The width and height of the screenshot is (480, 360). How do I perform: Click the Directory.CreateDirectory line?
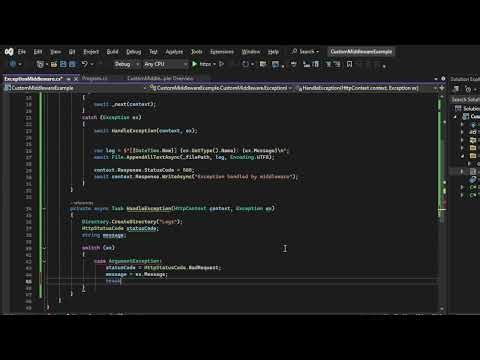[x=132, y=222]
